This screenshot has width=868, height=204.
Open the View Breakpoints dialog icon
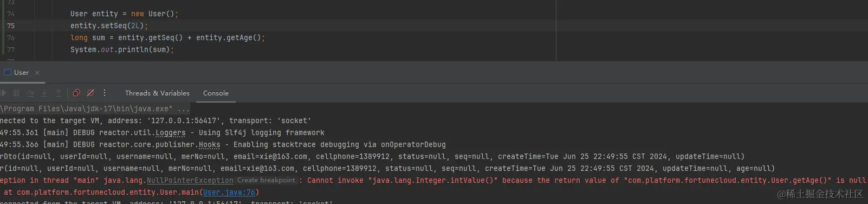tap(76, 93)
